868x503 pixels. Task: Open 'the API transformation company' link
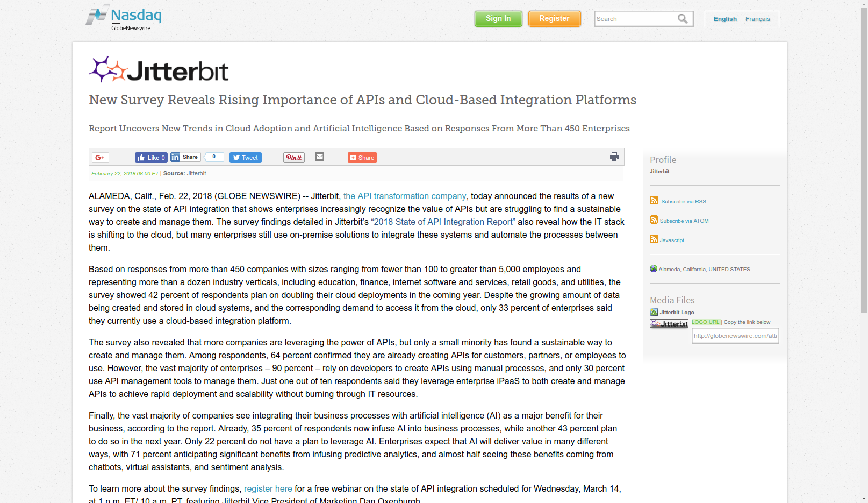click(405, 196)
